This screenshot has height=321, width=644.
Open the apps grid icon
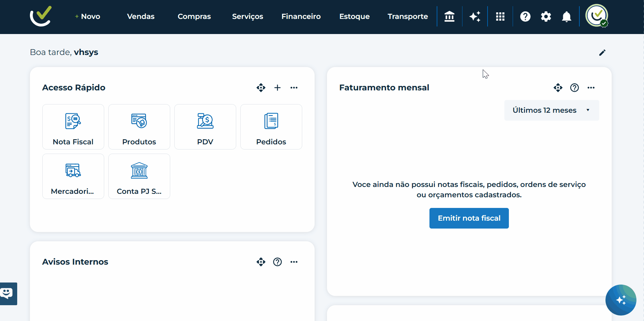500,16
